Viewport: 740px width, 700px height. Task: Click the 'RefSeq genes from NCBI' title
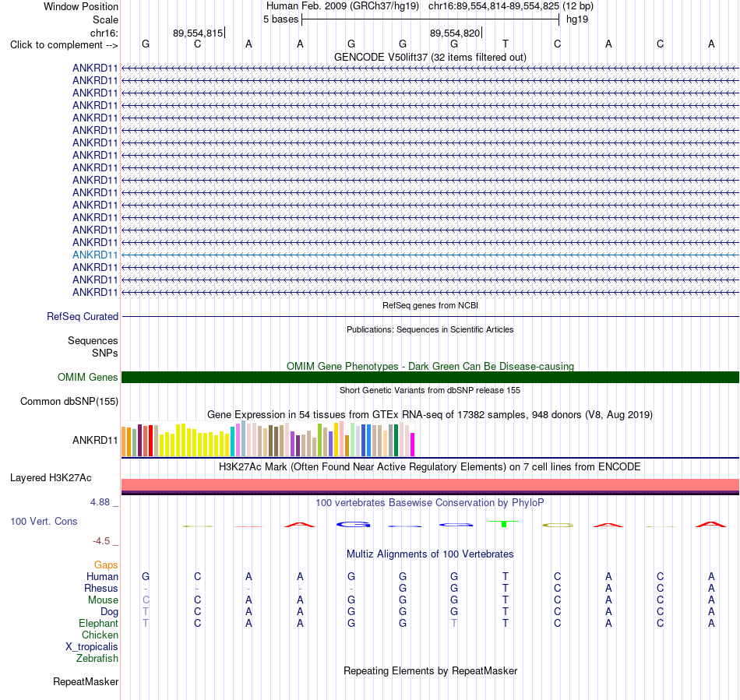pyautogui.click(x=430, y=305)
